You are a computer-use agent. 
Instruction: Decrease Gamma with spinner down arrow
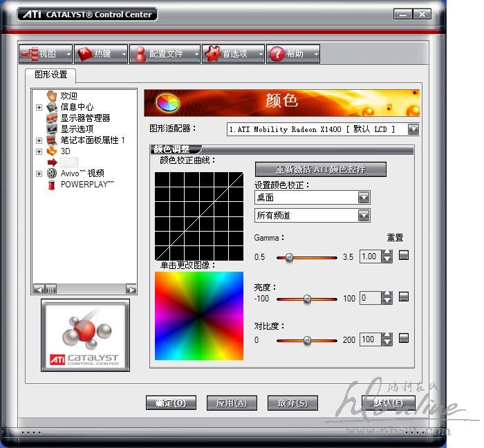(x=387, y=259)
